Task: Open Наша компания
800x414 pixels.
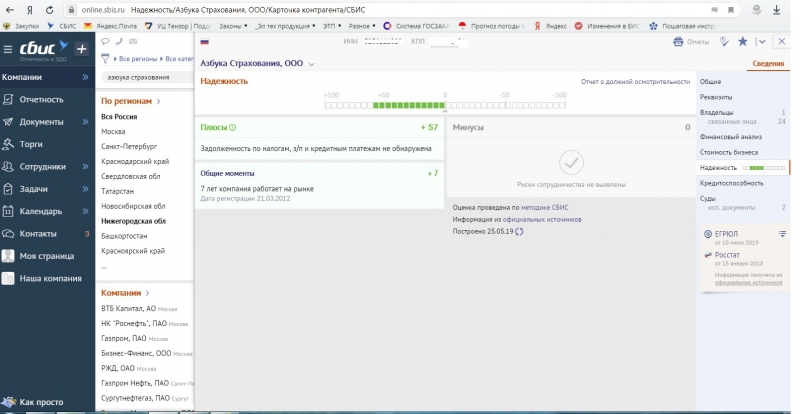Action: pos(50,279)
